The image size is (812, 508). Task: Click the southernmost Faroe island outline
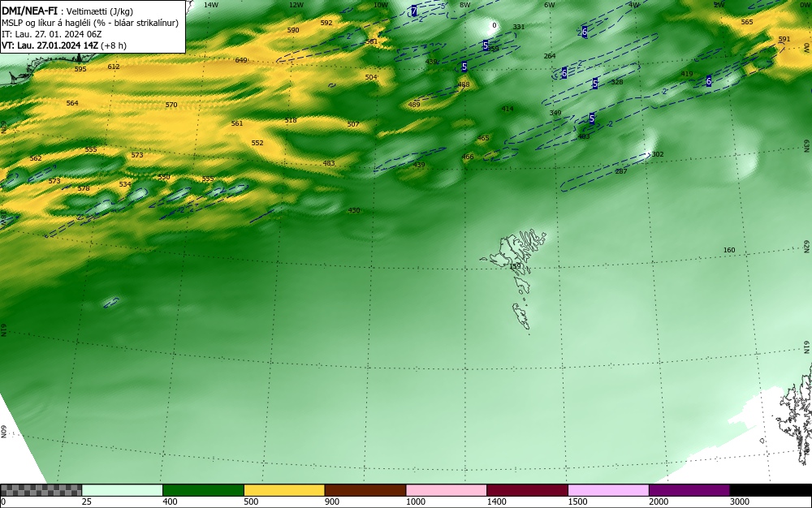521,316
